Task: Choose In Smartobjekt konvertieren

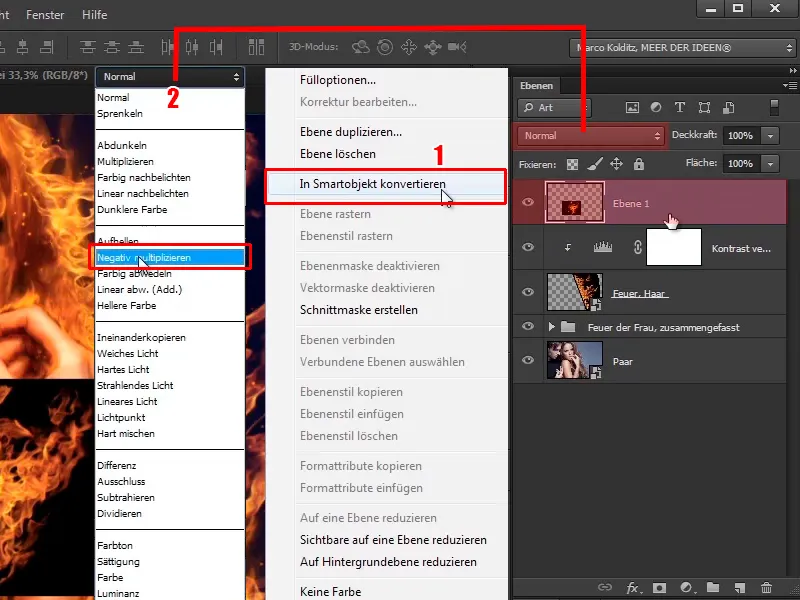Action: click(386, 184)
